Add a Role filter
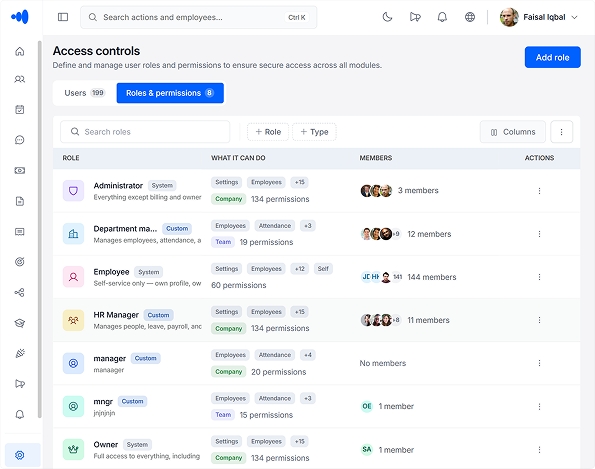Viewport: 595px width, 469px height. 268,132
